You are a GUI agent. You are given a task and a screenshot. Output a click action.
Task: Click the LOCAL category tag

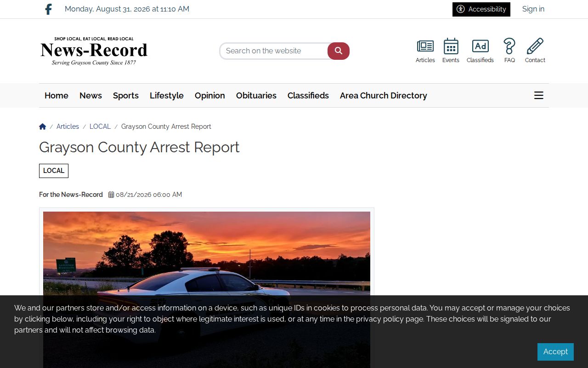[54, 171]
